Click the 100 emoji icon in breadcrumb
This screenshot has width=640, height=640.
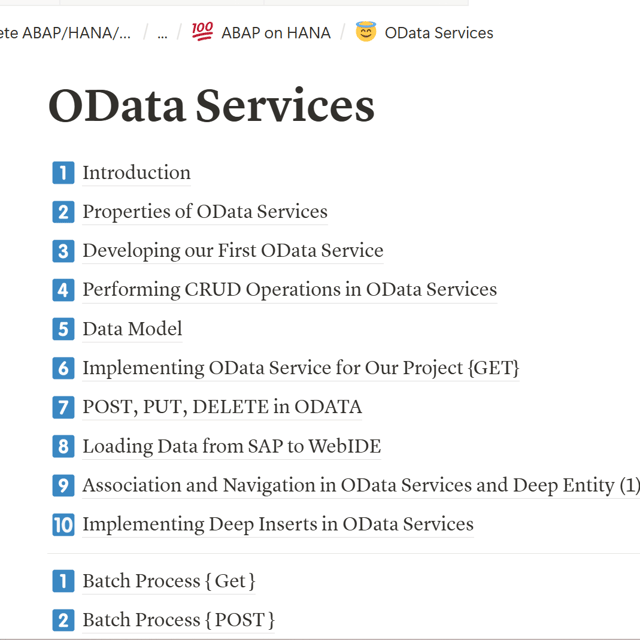click(x=202, y=32)
